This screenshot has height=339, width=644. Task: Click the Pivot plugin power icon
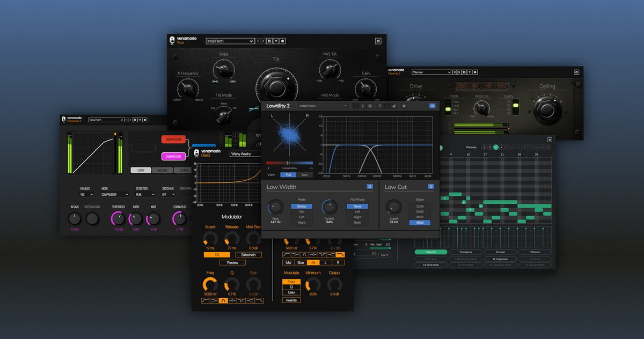[x=378, y=41]
